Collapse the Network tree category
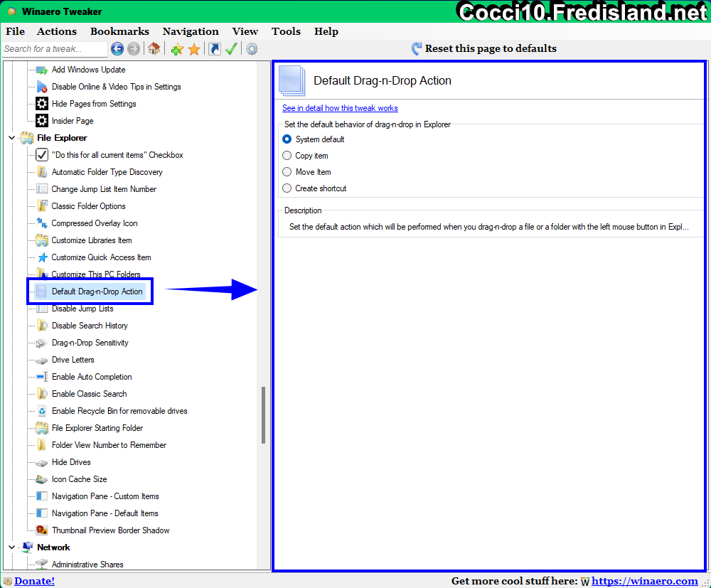711x588 pixels. (12, 547)
